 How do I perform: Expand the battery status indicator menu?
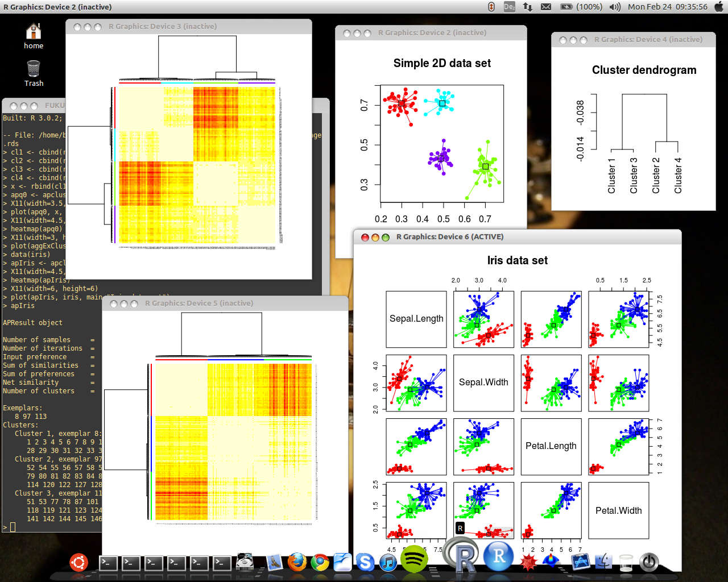click(x=581, y=7)
